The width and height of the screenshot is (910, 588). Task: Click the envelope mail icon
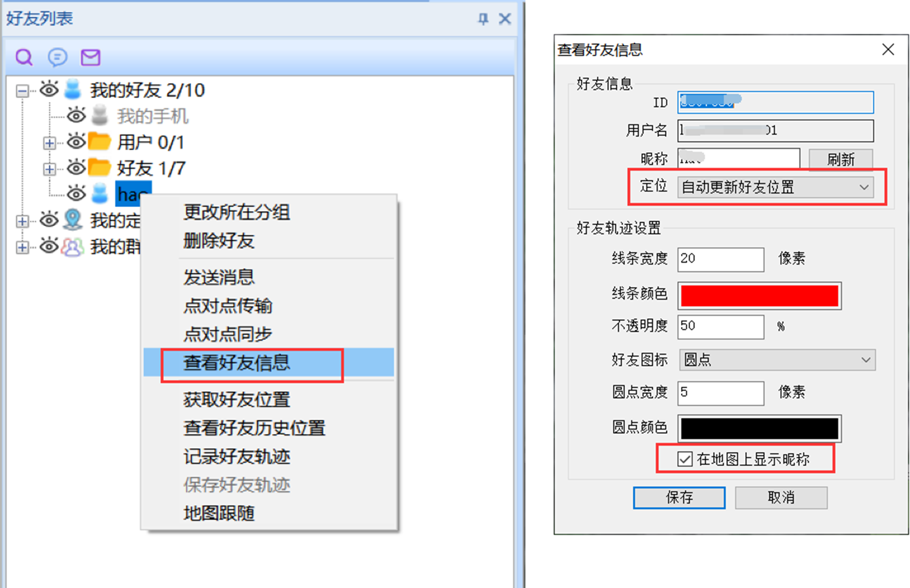[91, 57]
